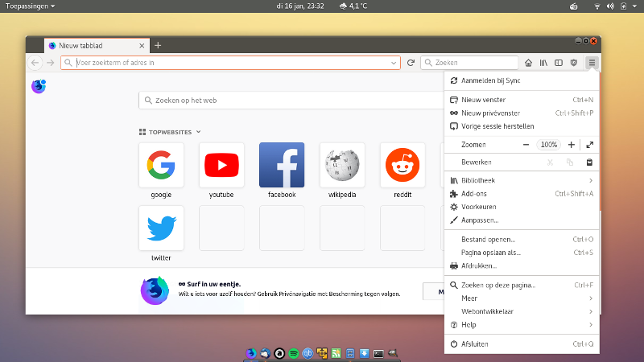Open the system menu arrow in top panel
The width and height of the screenshot is (644, 362).
[634, 6]
